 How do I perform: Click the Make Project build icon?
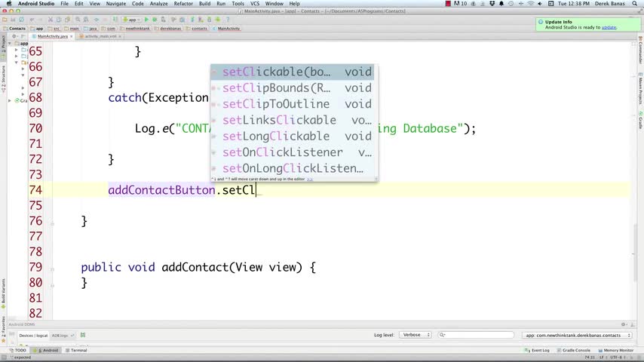pos(115,20)
